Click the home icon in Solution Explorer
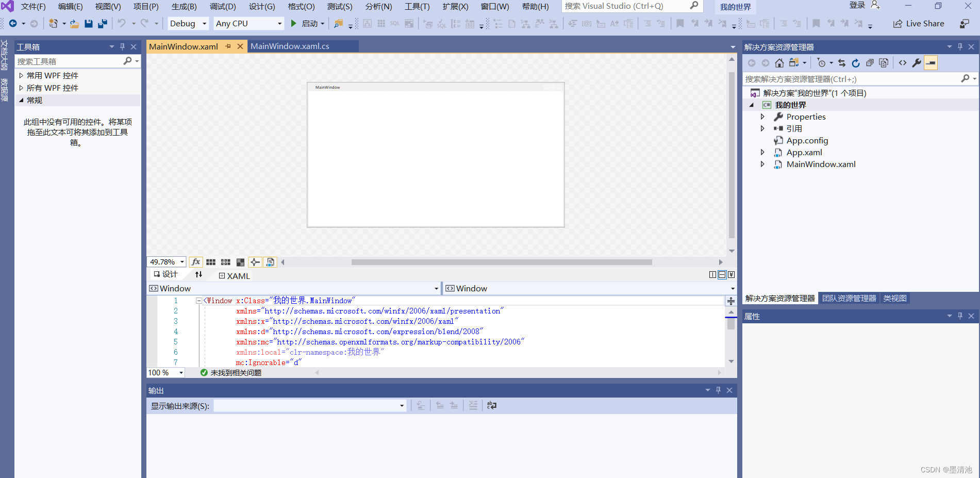Viewport: 980px width, 478px height. click(779, 63)
